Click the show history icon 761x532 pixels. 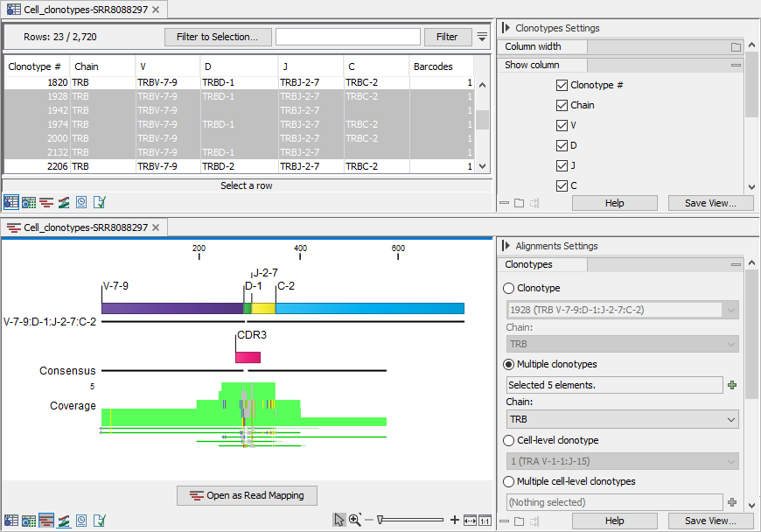[x=80, y=520]
